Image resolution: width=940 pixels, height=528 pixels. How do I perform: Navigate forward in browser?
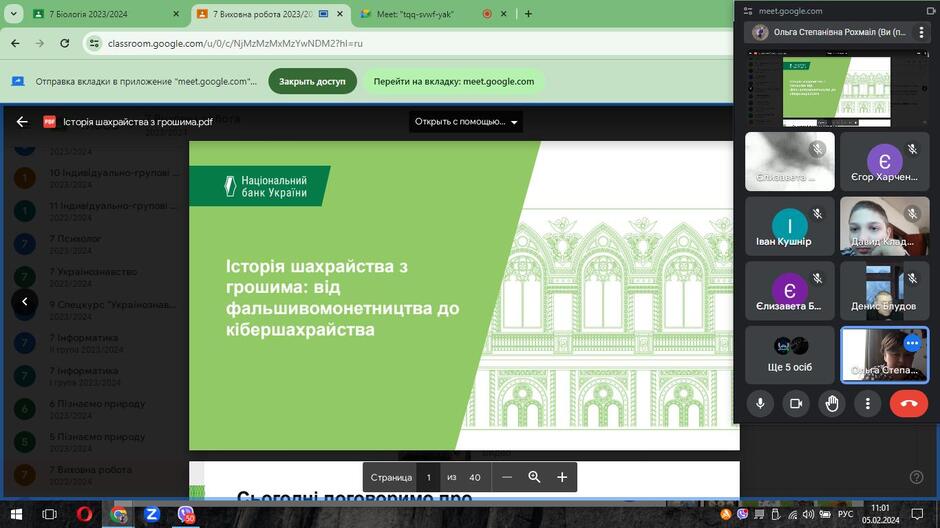coord(40,43)
